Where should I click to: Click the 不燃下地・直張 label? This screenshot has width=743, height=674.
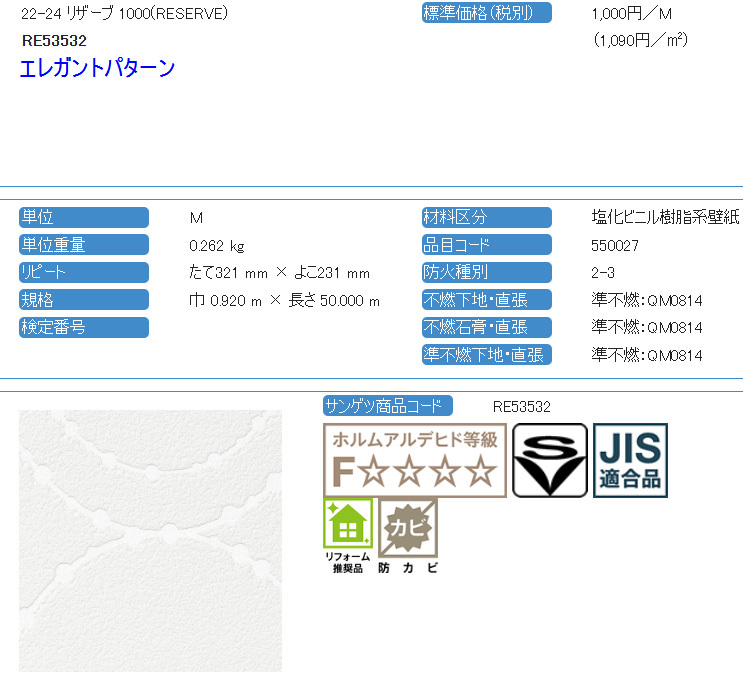(x=487, y=300)
